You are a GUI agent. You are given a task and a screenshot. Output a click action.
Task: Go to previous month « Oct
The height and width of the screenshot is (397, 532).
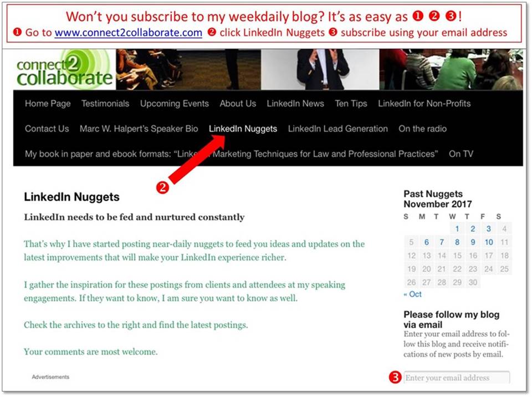[x=412, y=294]
